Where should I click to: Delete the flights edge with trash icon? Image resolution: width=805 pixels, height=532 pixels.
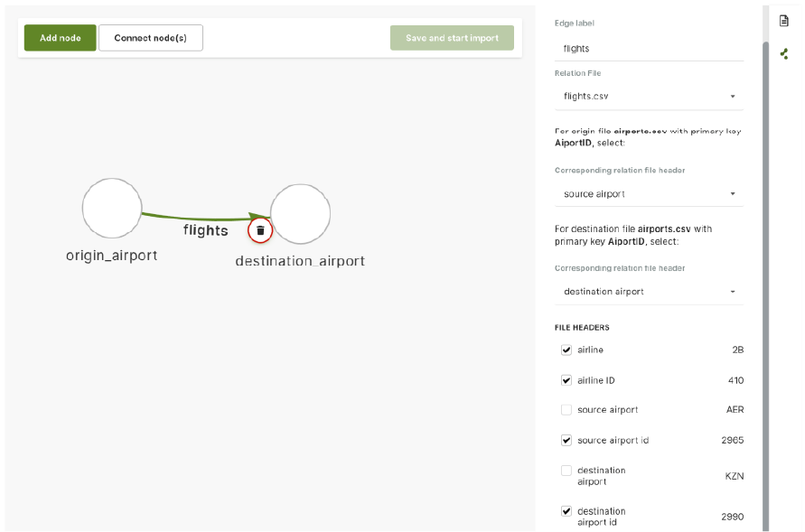coord(260,230)
